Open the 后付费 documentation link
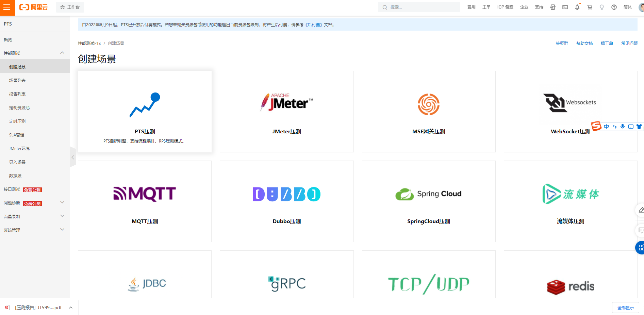644x315 pixels. pos(314,25)
